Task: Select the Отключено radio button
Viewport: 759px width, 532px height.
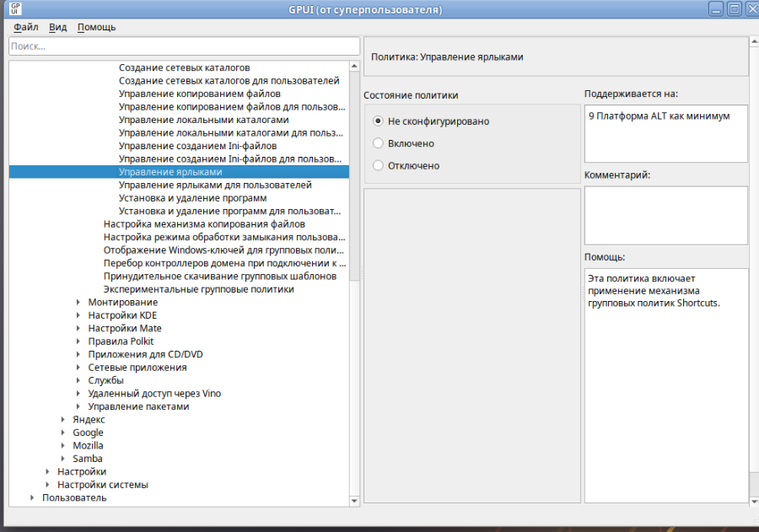Action: tap(378, 165)
